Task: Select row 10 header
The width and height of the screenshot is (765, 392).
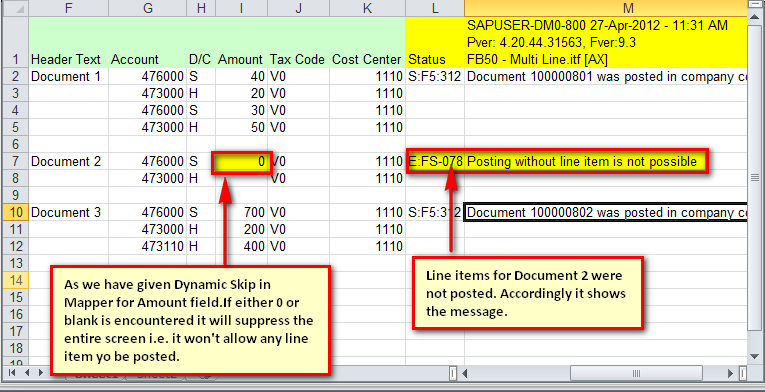Action: [x=15, y=212]
